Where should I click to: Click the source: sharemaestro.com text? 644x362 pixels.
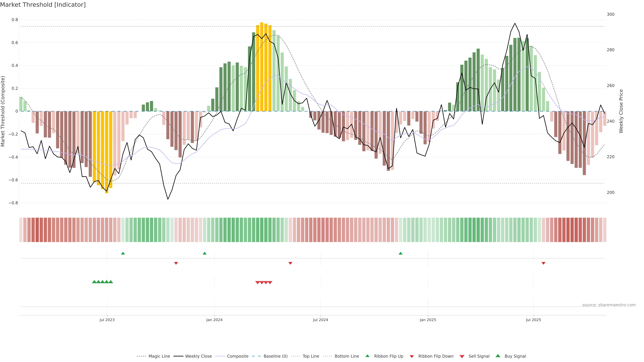(609, 305)
